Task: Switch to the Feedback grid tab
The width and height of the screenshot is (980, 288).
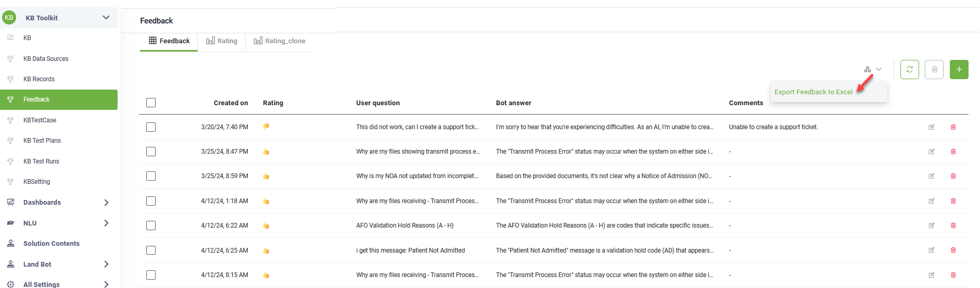Action: 169,41
